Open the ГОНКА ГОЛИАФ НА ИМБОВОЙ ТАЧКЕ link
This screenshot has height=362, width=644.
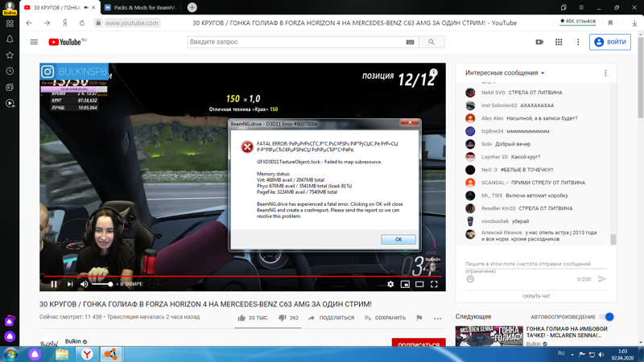click(x=567, y=332)
